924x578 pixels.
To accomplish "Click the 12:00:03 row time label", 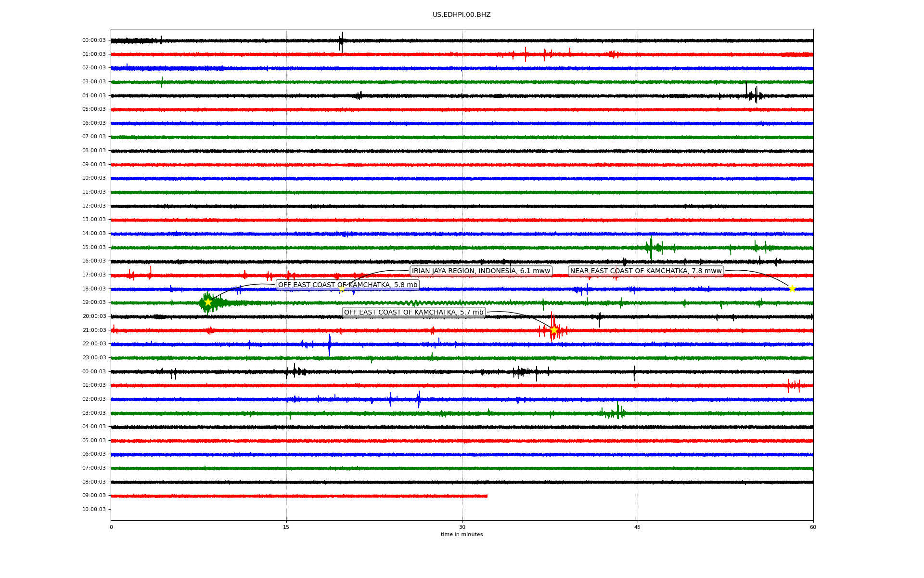I will point(94,206).
